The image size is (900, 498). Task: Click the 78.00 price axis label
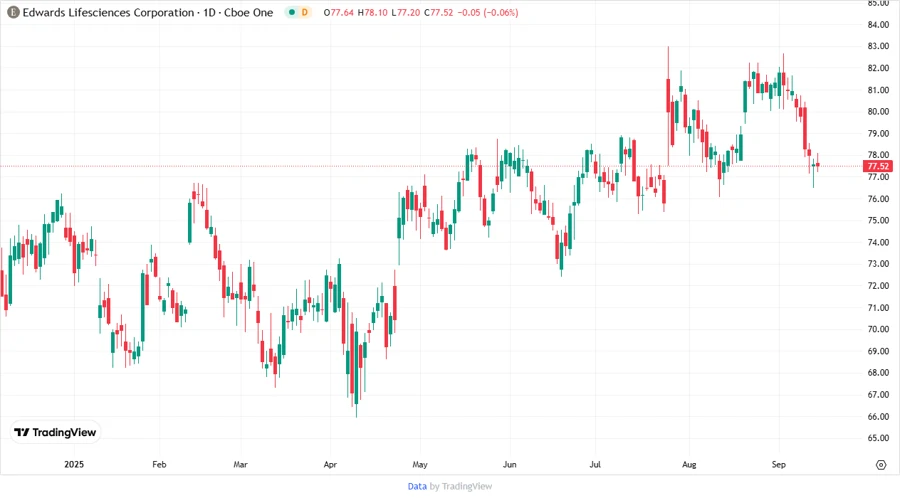[878, 155]
